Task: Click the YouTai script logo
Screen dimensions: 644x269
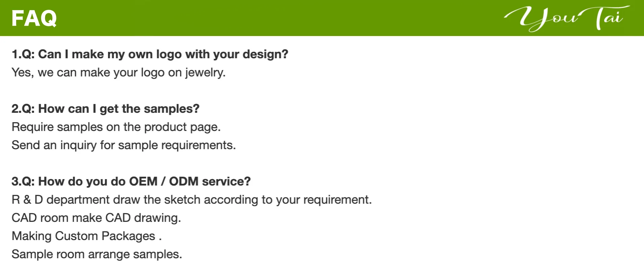Action: tap(567, 19)
